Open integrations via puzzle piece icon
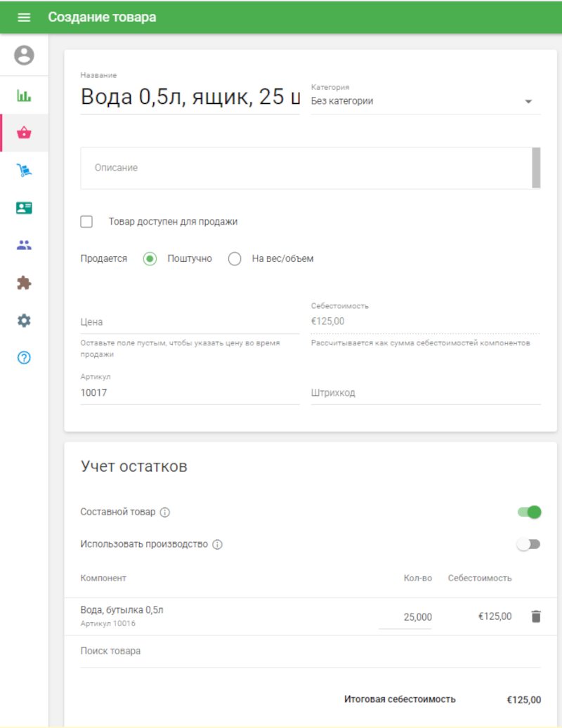 (x=23, y=283)
